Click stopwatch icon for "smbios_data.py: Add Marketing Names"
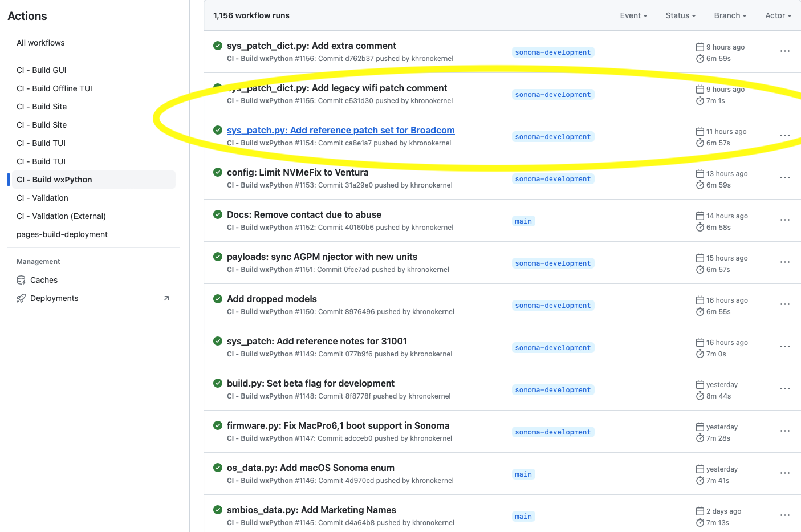 700,522
